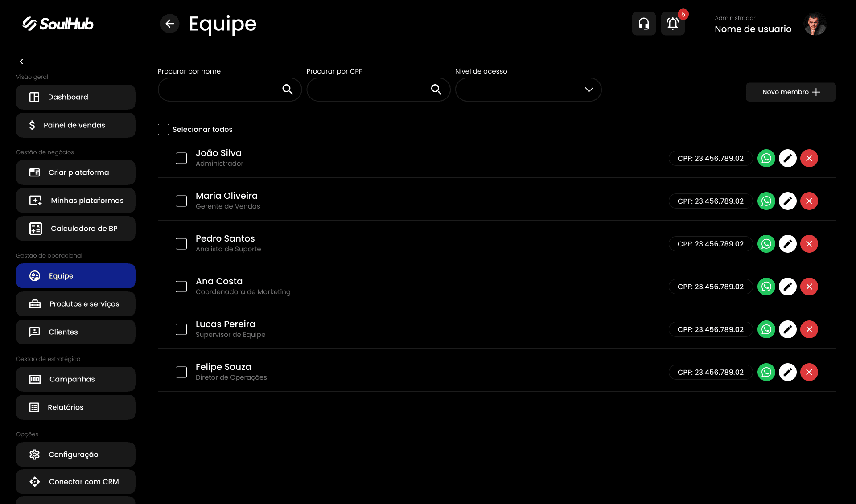Open Calculadora de BP in sidebar

tap(76, 229)
